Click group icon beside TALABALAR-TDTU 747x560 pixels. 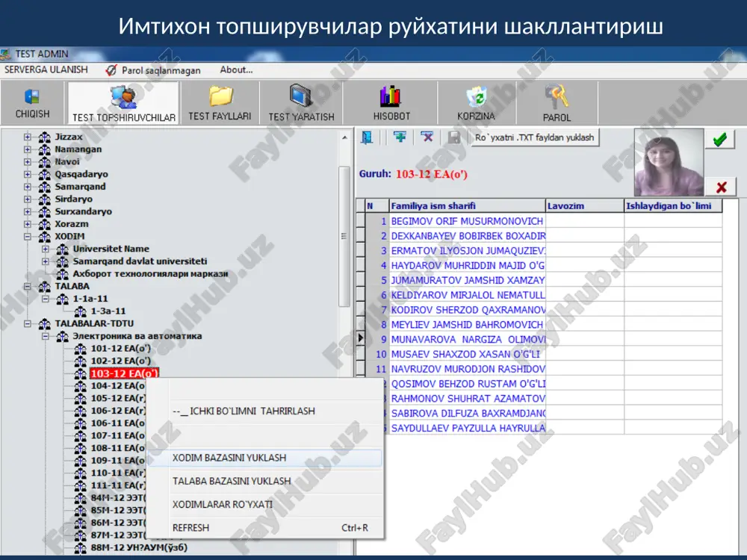pyautogui.click(x=45, y=324)
